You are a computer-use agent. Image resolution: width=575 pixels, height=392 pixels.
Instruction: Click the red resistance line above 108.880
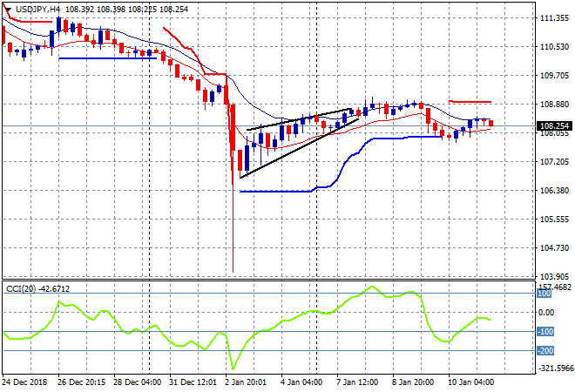(x=470, y=102)
